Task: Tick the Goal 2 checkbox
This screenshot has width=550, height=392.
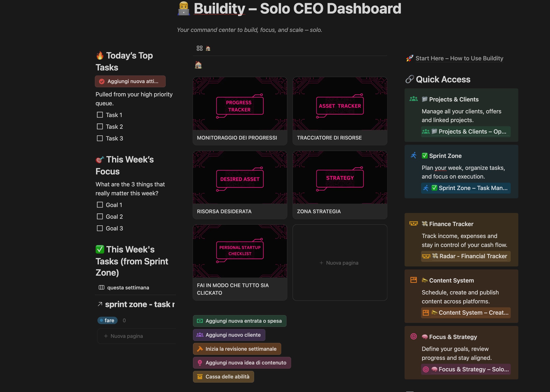Action: (x=100, y=216)
